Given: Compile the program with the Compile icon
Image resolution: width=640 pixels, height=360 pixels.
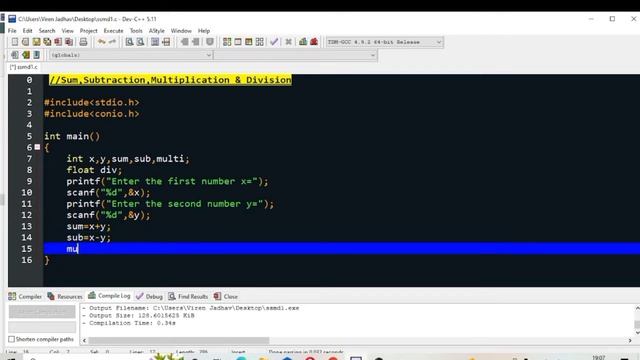Looking at the screenshot, I should coord(227,42).
